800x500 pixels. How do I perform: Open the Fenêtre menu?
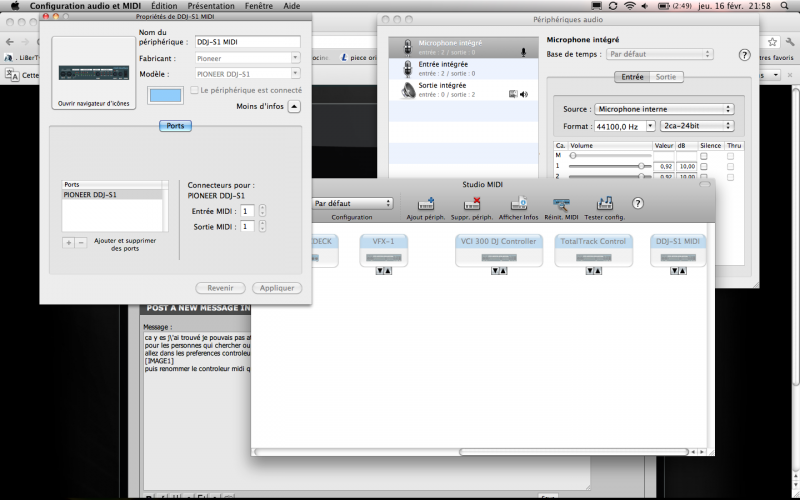coord(259,6)
